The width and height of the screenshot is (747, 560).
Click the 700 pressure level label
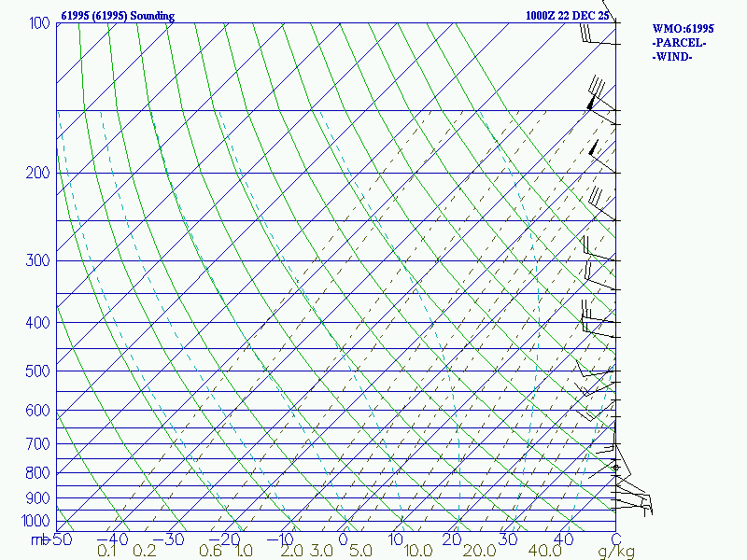(x=37, y=444)
